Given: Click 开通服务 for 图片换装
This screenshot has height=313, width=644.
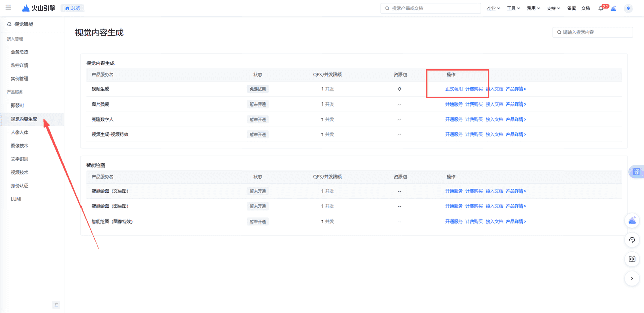Looking at the screenshot, I should coord(454,105).
